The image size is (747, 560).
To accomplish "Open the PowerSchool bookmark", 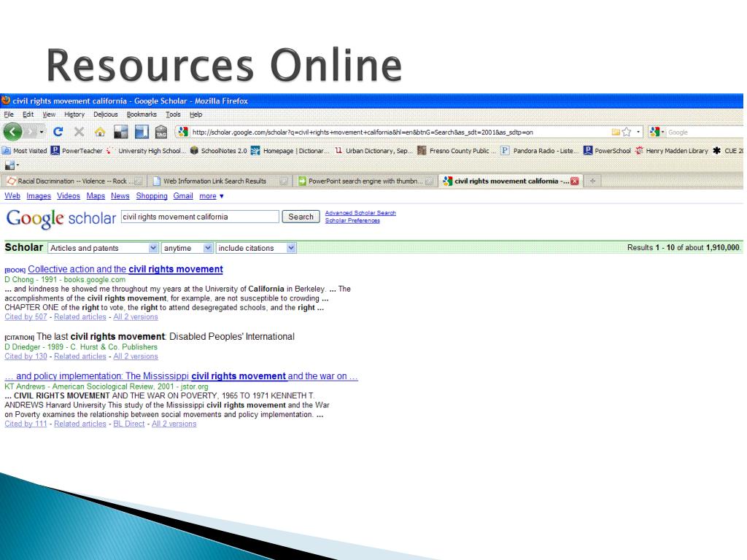I will coord(608,150).
